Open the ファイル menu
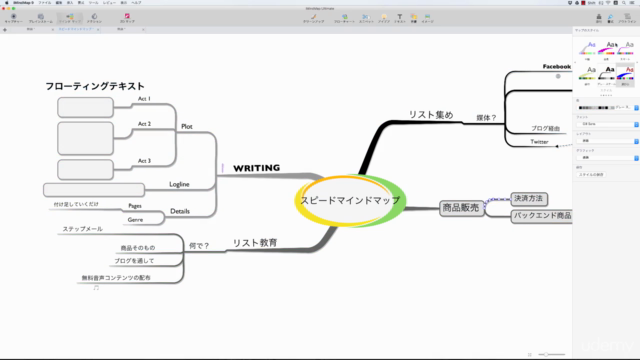The height and width of the screenshot is (360, 640). pyautogui.click(x=44, y=3)
